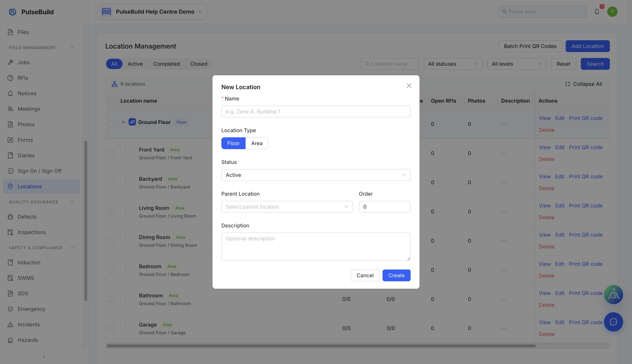Open the Defects bug icon

coord(10,217)
